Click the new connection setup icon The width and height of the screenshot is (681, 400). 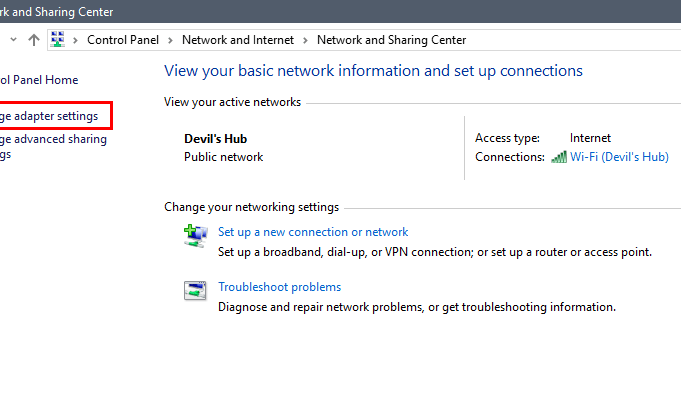(x=195, y=236)
